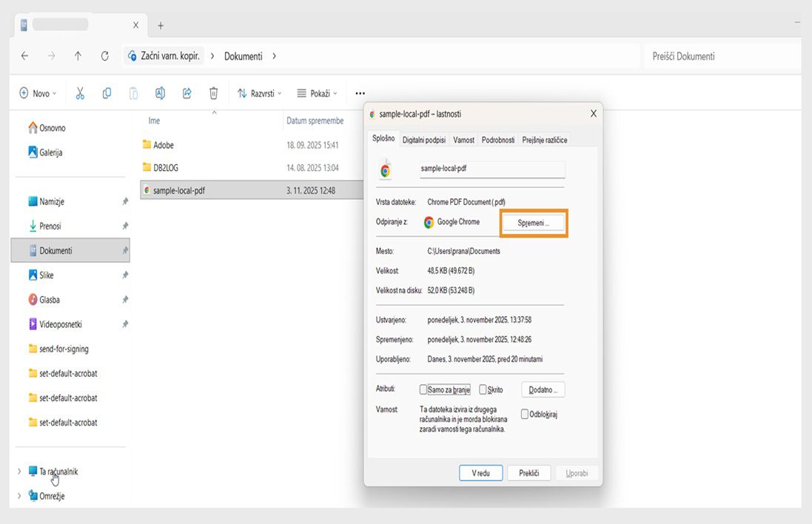Refresh the Dokumenti folder view
Screen dimensions: 812x524
[x=104, y=56]
